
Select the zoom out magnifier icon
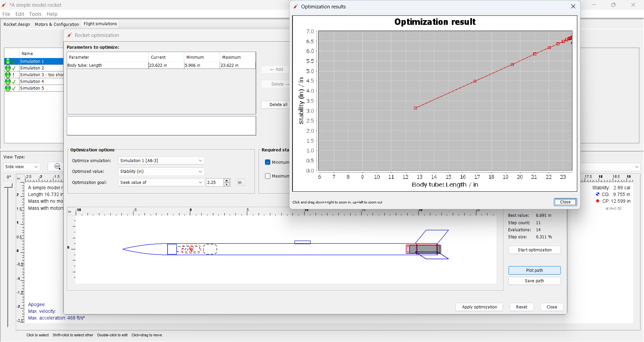click(57, 167)
